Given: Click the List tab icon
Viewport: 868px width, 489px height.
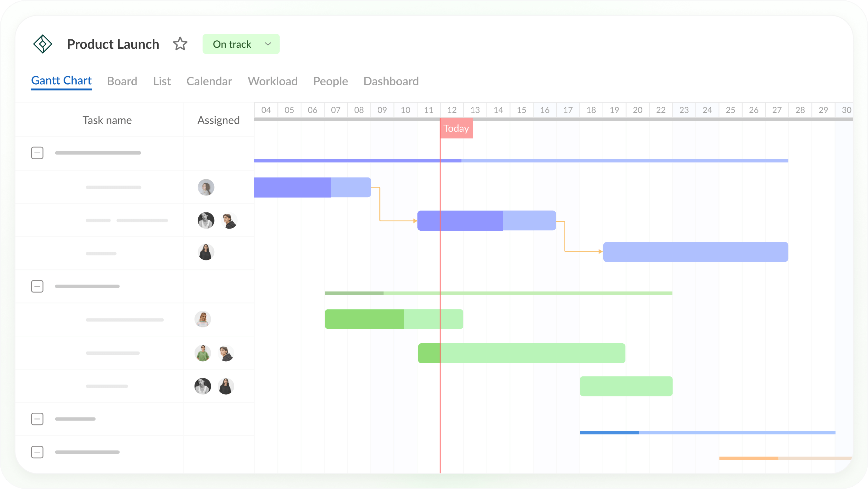Looking at the screenshot, I should [161, 81].
